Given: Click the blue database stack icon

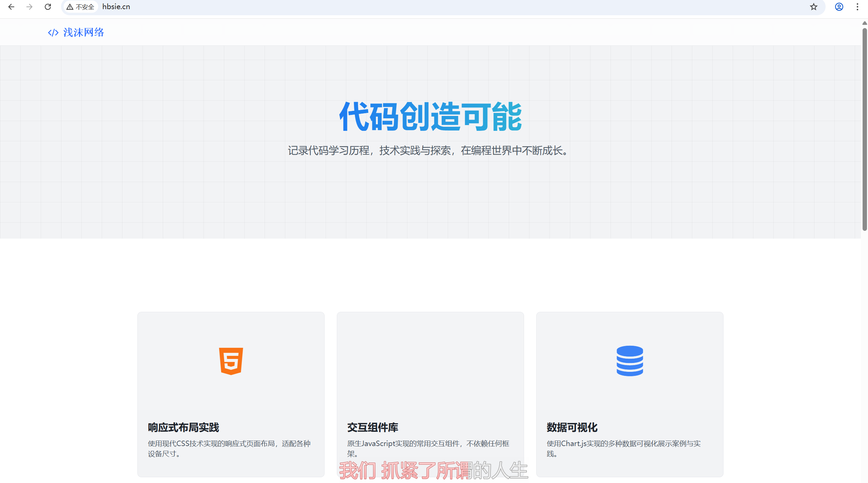Looking at the screenshot, I should pos(630,361).
